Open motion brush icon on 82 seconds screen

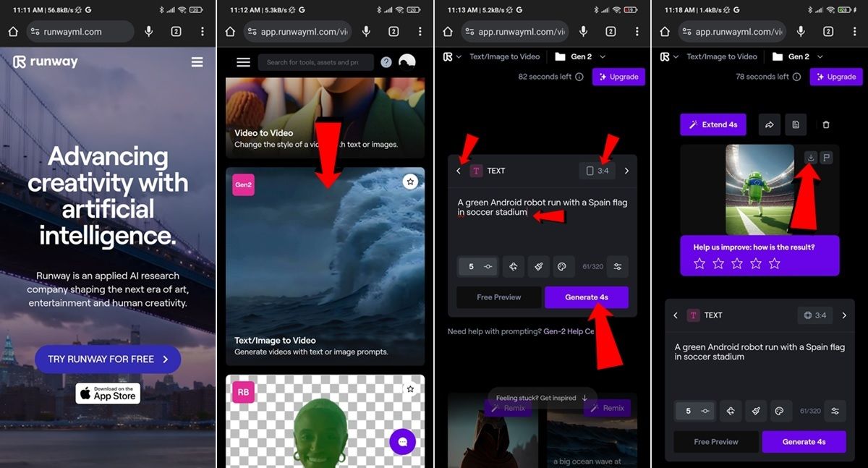coord(538,266)
